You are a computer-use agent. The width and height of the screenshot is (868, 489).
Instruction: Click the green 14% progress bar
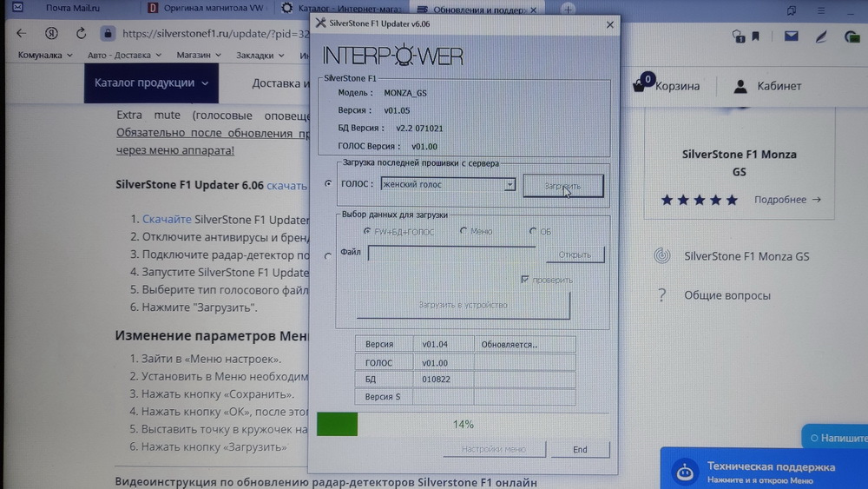tap(464, 424)
